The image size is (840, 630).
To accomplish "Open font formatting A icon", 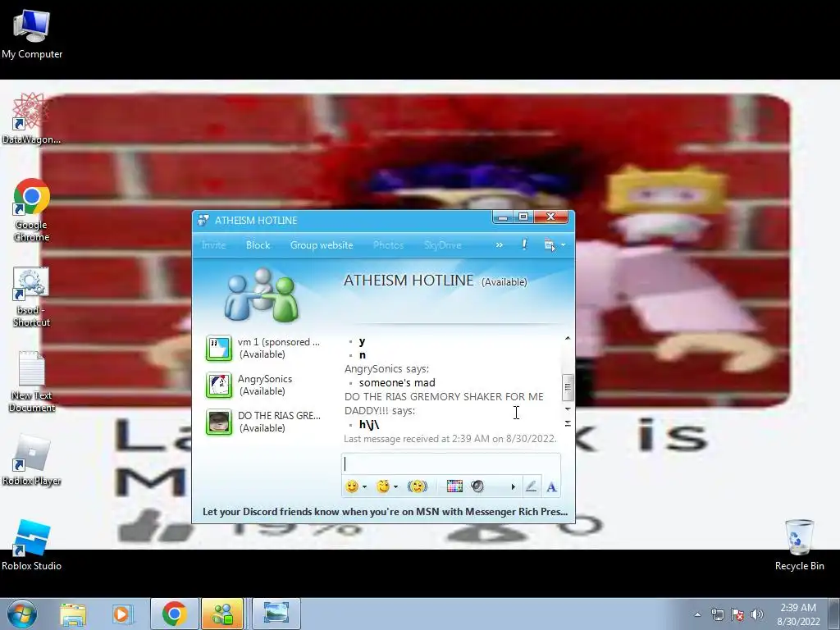I will (x=551, y=487).
